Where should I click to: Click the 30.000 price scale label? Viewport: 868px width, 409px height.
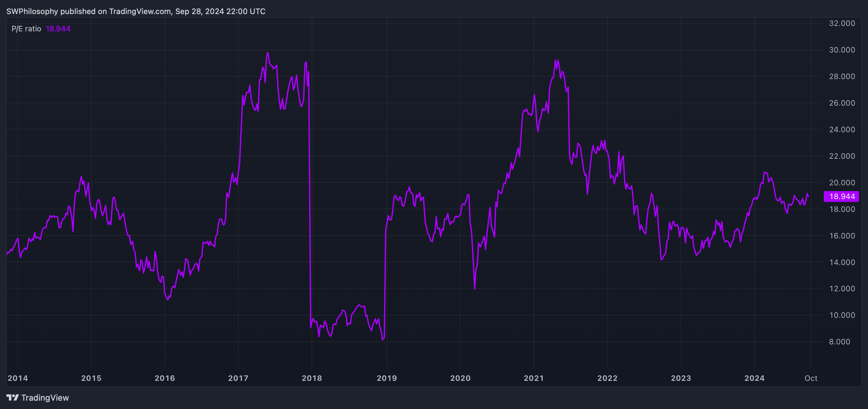pos(842,50)
